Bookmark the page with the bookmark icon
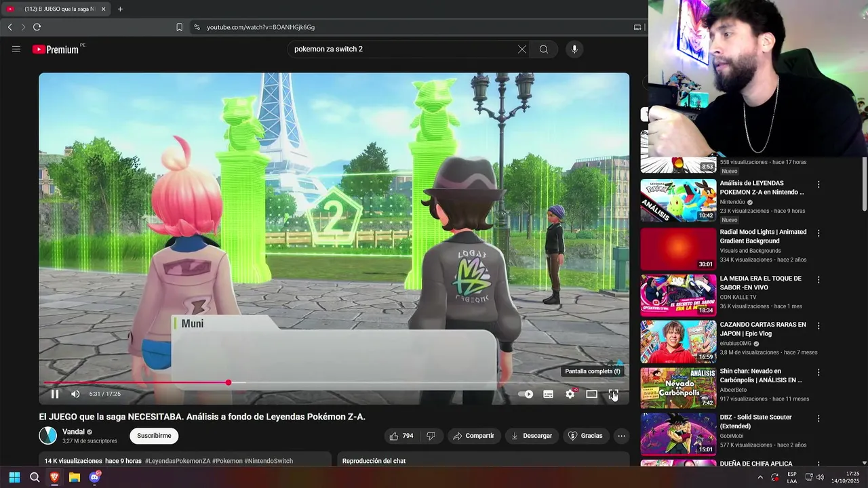Screen dimensions: 868x488 pyautogui.click(x=179, y=27)
